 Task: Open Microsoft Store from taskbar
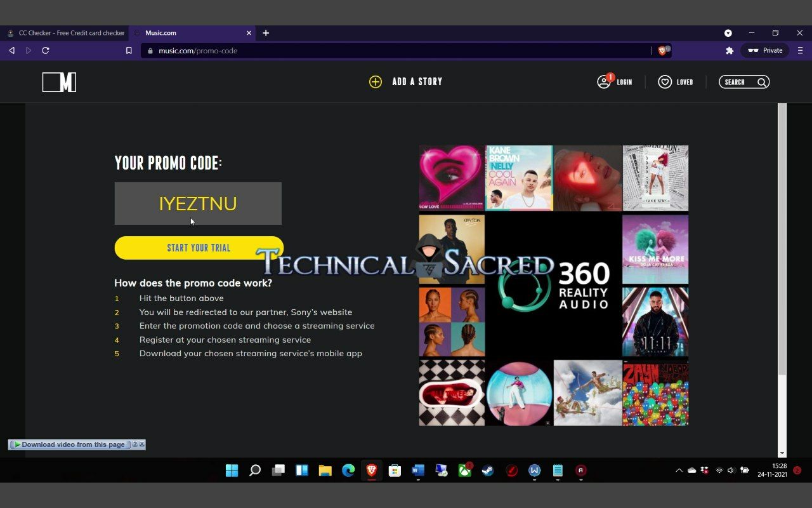pyautogui.click(x=395, y=471)
